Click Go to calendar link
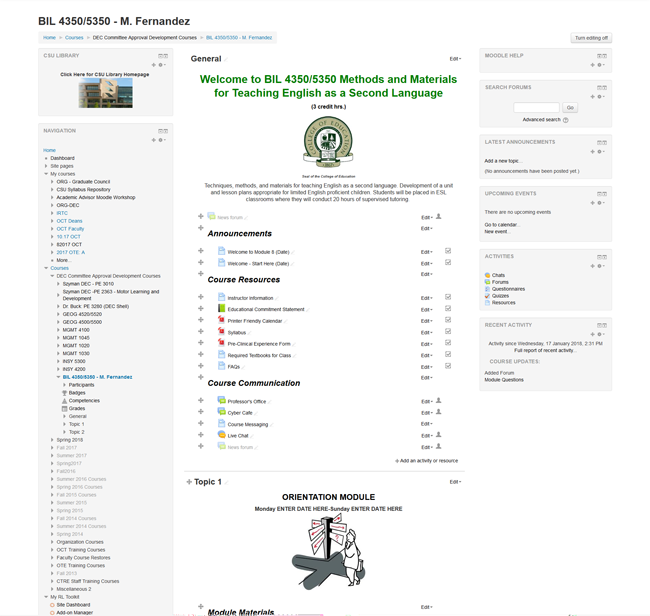Viewport: 650px width, 616px height. point(502,225)
